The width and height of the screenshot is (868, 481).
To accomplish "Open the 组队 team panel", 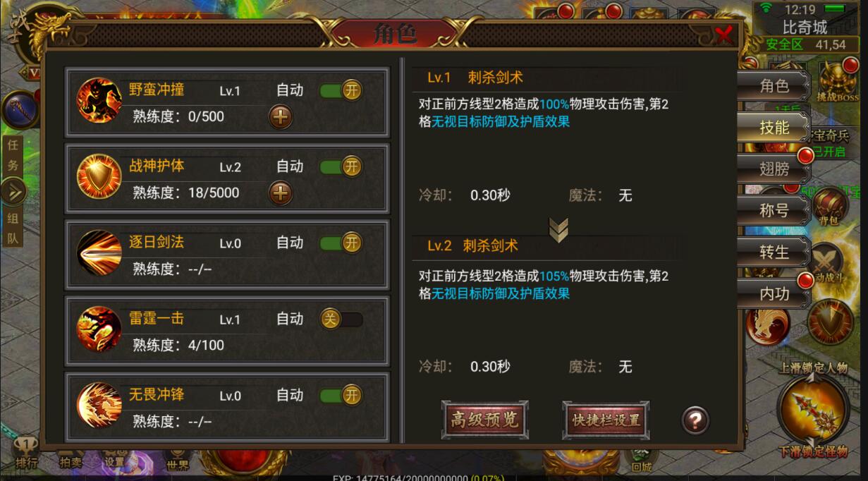I will coord(13,227).
